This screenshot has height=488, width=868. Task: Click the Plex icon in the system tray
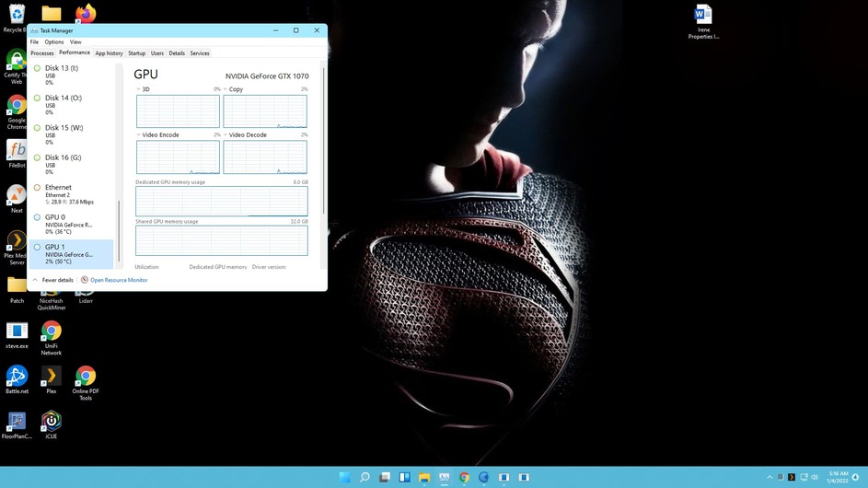[x=792, y=477]
